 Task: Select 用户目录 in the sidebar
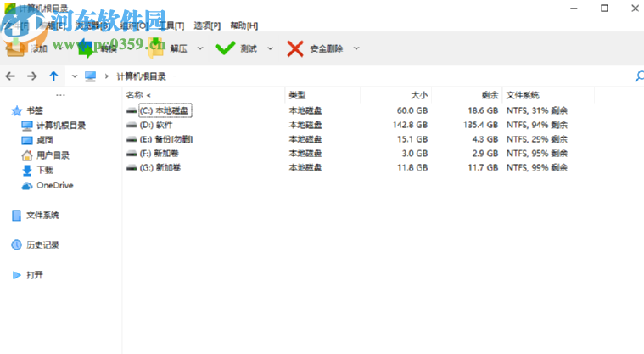pos(53,155)
